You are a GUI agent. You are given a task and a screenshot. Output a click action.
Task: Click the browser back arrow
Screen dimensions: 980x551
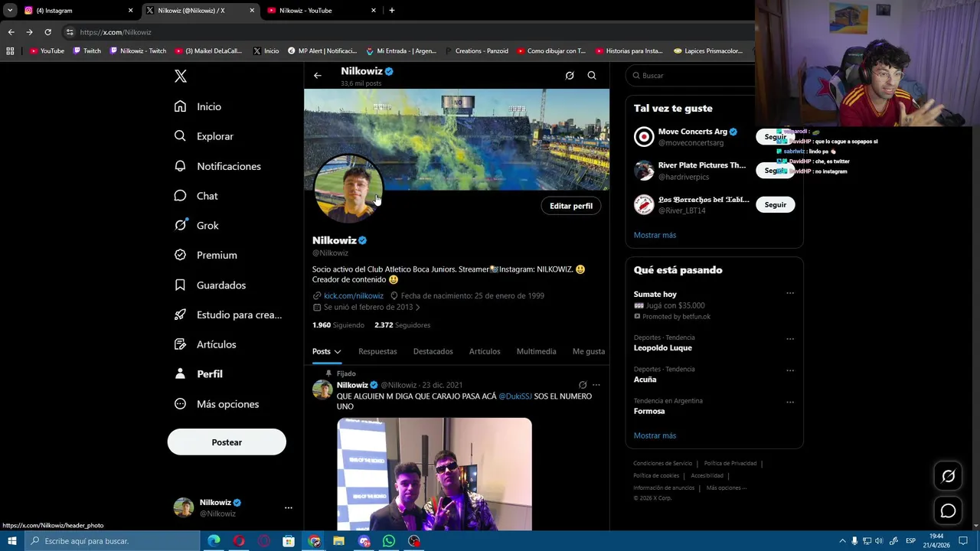pos(11,32)
